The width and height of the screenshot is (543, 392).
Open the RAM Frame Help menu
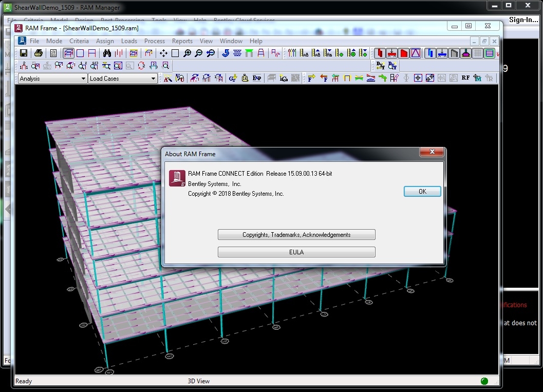256,41
